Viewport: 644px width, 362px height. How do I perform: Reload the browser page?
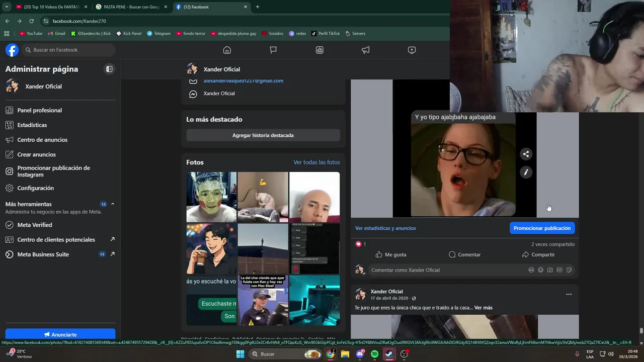31,21
